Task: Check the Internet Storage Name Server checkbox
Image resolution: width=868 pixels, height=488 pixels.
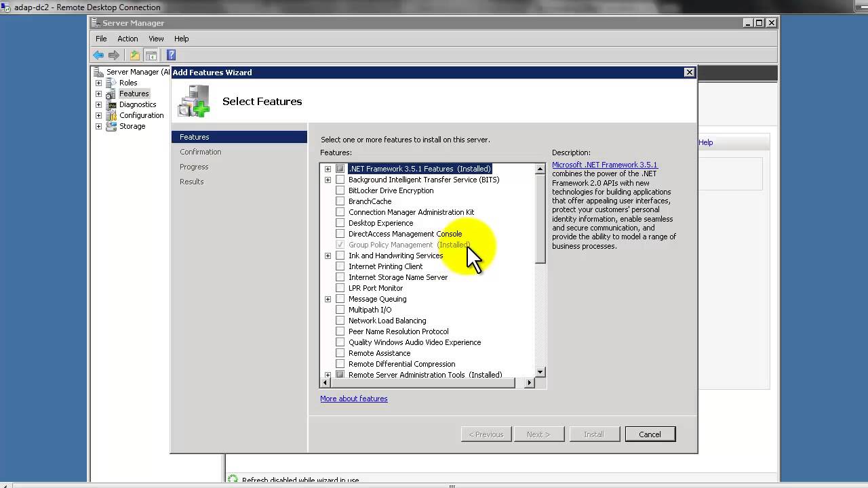Action: (340, 277)
